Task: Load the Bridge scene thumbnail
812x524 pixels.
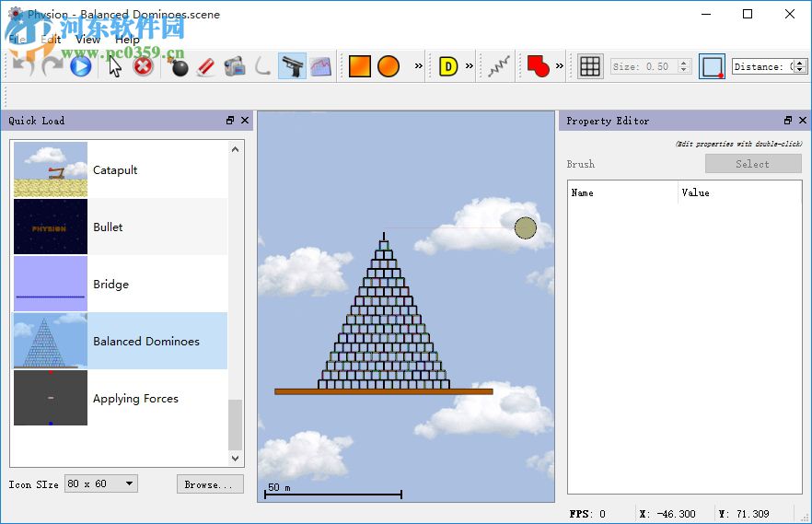Action: 51,284
